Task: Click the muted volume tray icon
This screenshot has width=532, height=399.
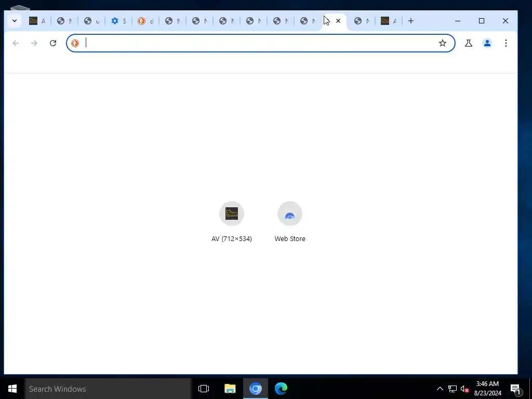Action: [x=464, y=389]
